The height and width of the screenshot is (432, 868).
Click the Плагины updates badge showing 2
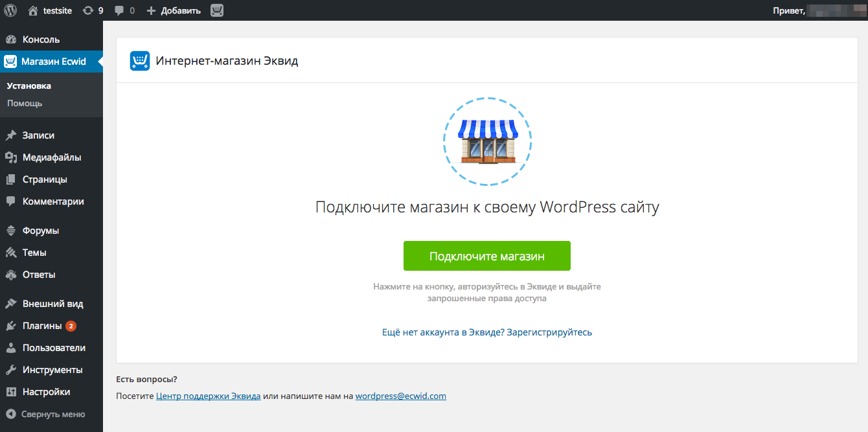point(71,326)
